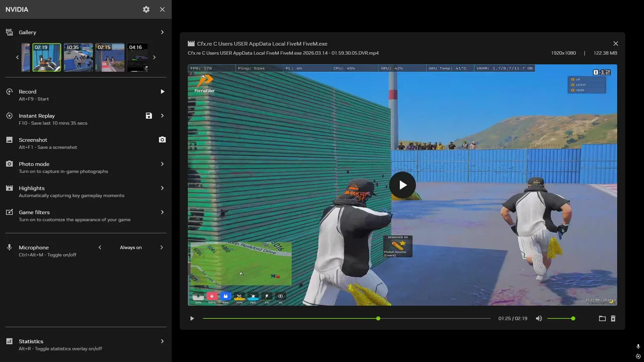Open the Instant Replay entry
This screenshot has width=644, height=362.
(x=86, y=119)
